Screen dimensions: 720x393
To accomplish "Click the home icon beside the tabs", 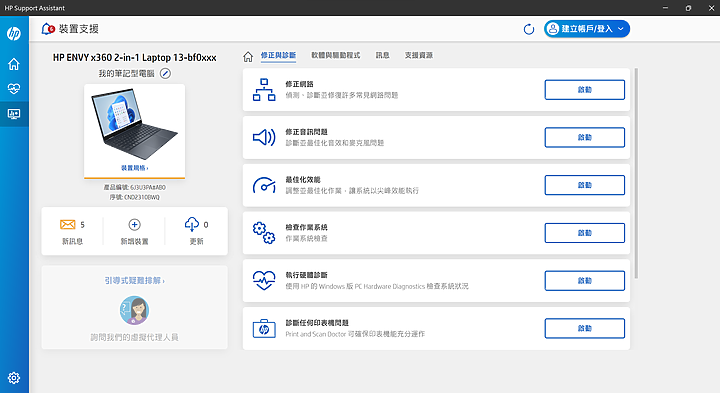I will pos(248,56).
